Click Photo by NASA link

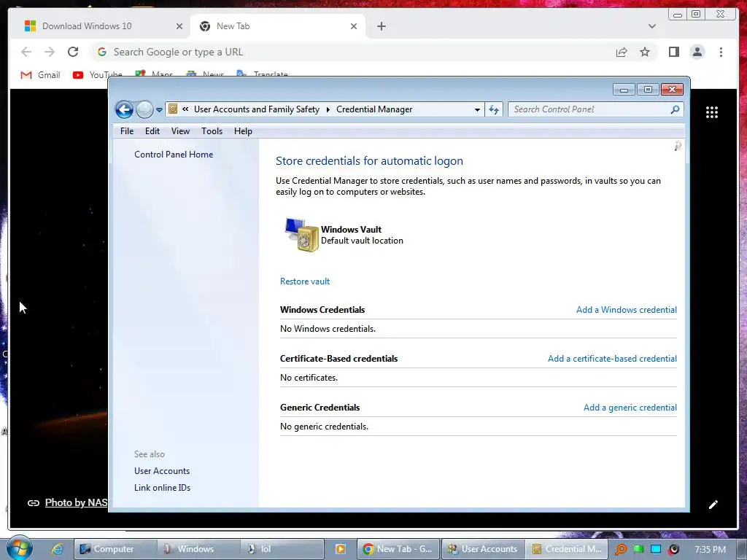tap(76, 502)
